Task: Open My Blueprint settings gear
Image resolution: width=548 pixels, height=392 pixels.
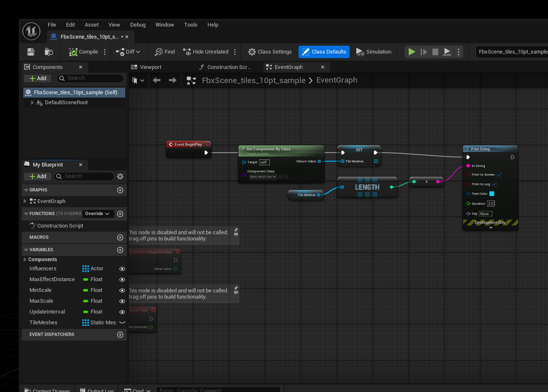Action: [x=120, y=176]
